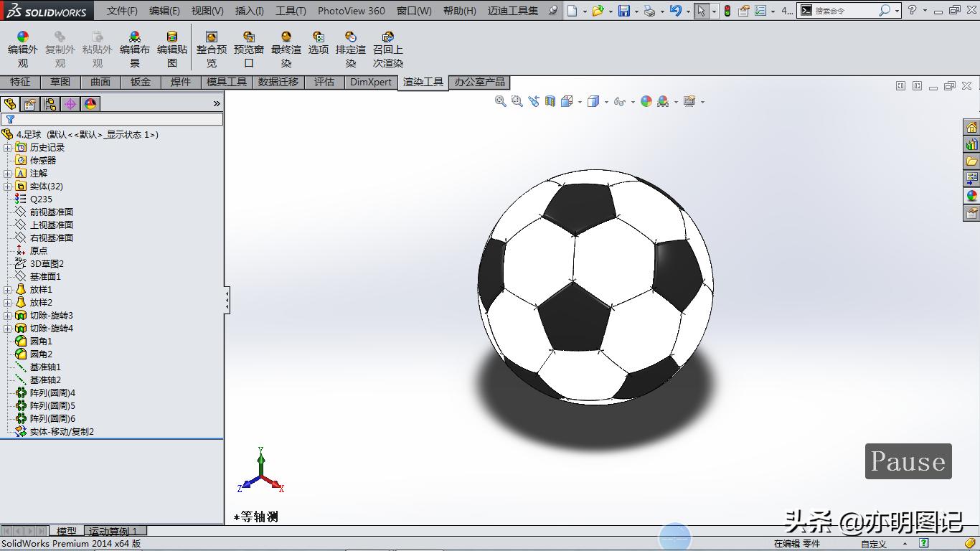
Task: Open Edit Scene (编辑布景) tool
Action: tap(134, 48)
